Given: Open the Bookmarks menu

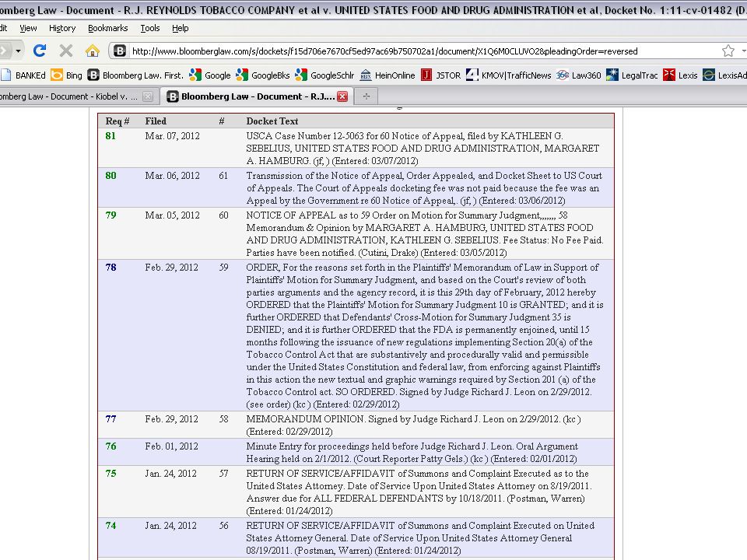Looking at the screenshot, I should 107,28.
